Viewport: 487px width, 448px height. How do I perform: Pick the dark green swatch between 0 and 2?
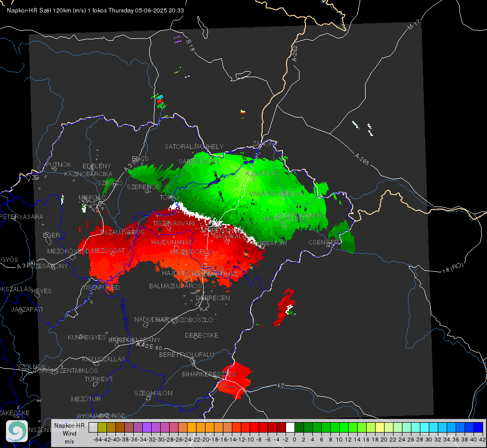coord(299,427)
